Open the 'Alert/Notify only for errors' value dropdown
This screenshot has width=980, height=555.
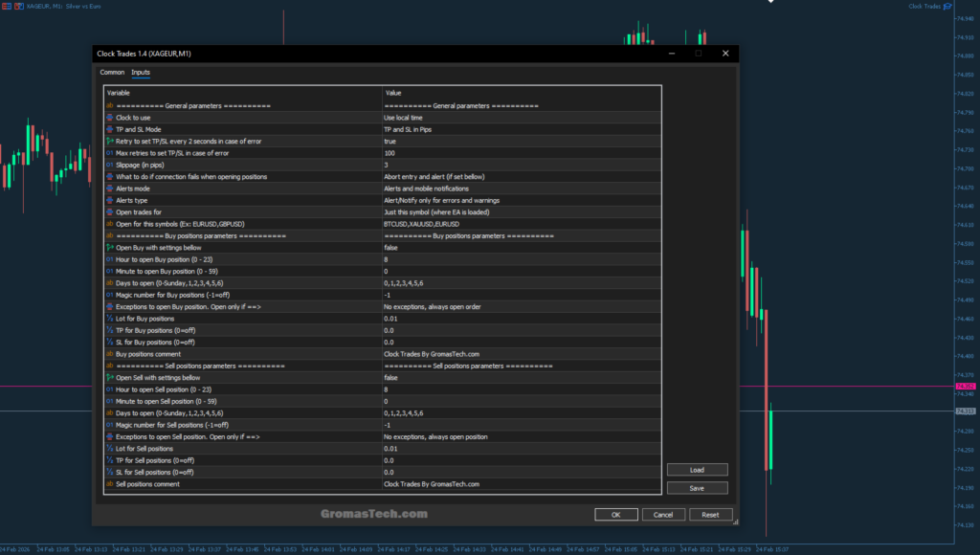click(x=522, y=201)
